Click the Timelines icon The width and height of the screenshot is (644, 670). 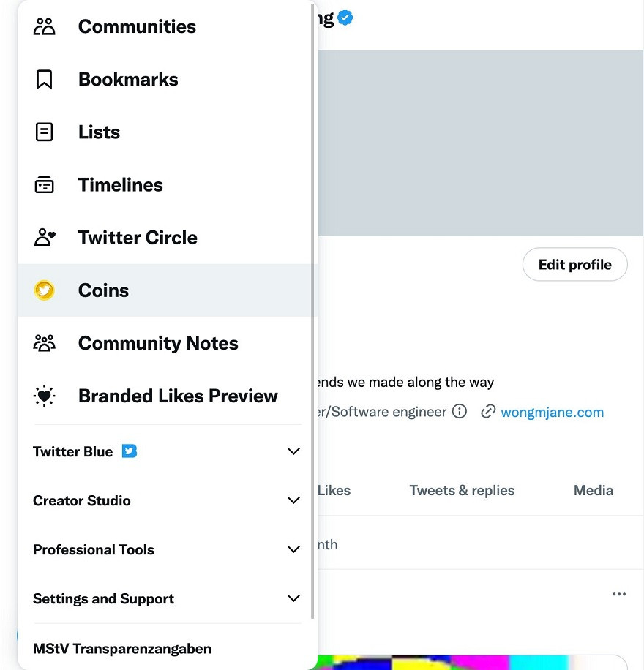click(x=45, y=185)
